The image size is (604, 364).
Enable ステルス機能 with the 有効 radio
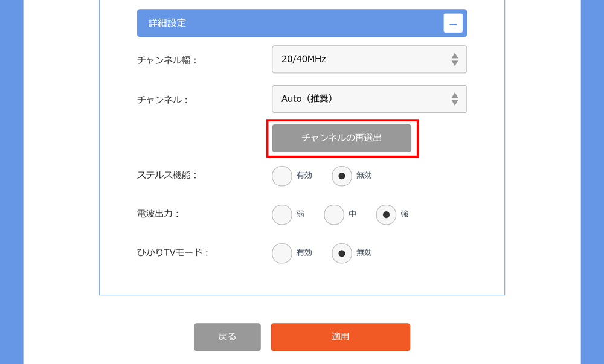tap(282, 176)
